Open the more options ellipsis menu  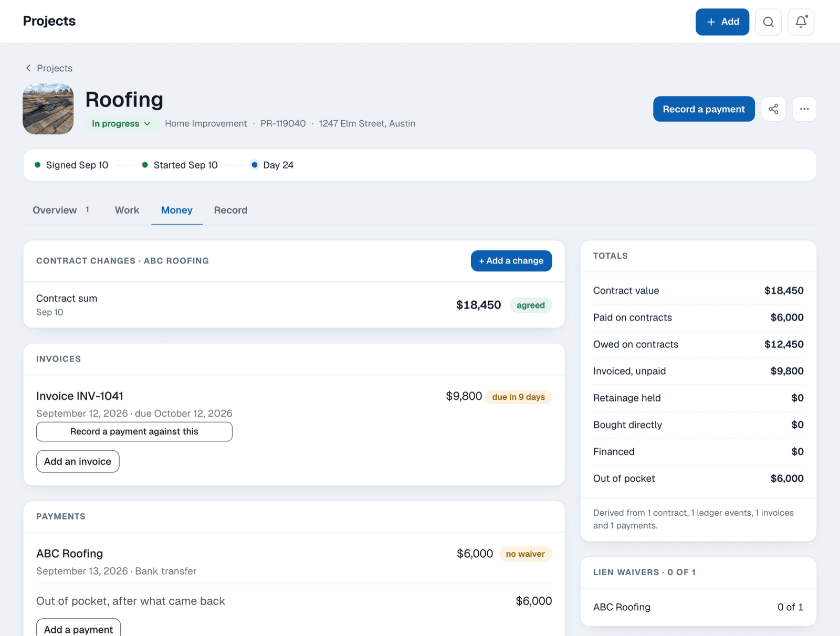click(x=804, y=109)
